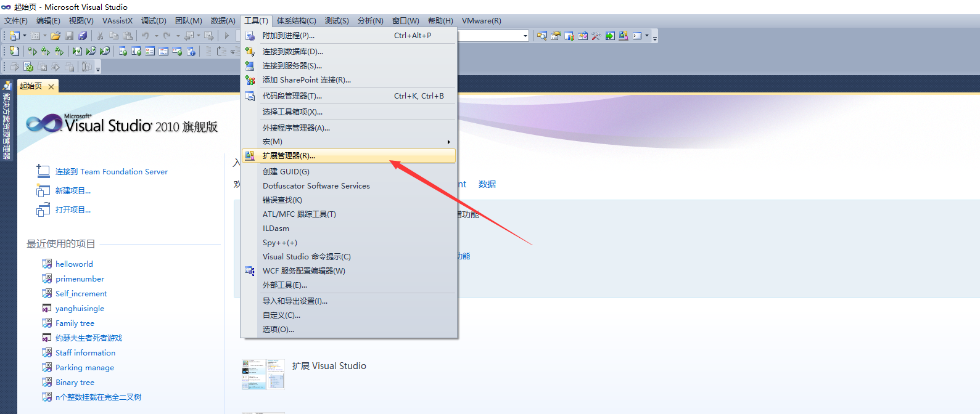Click the Team Explorer people icon
The width and height of the screenshot is (980, 414).
[x=569, y=36]
